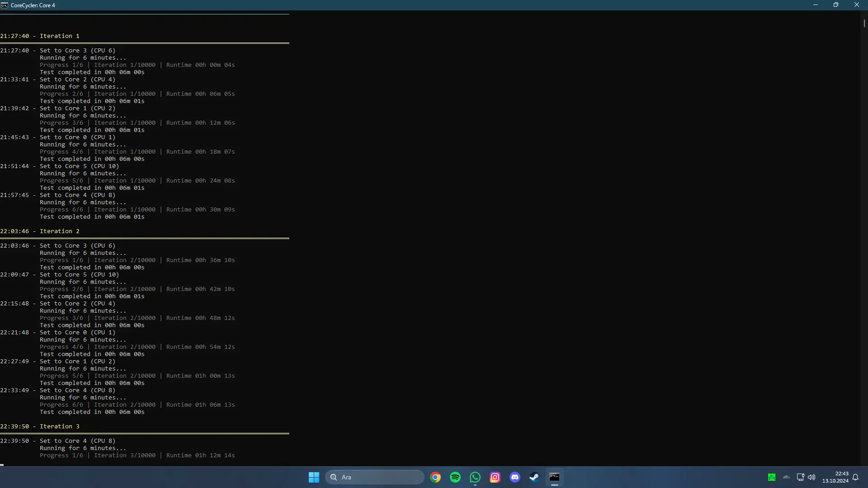This screenshot has height=488, width=868.
Task: Click progress line with Runtime 00h 36m 10s
Action: pos(137,260)
